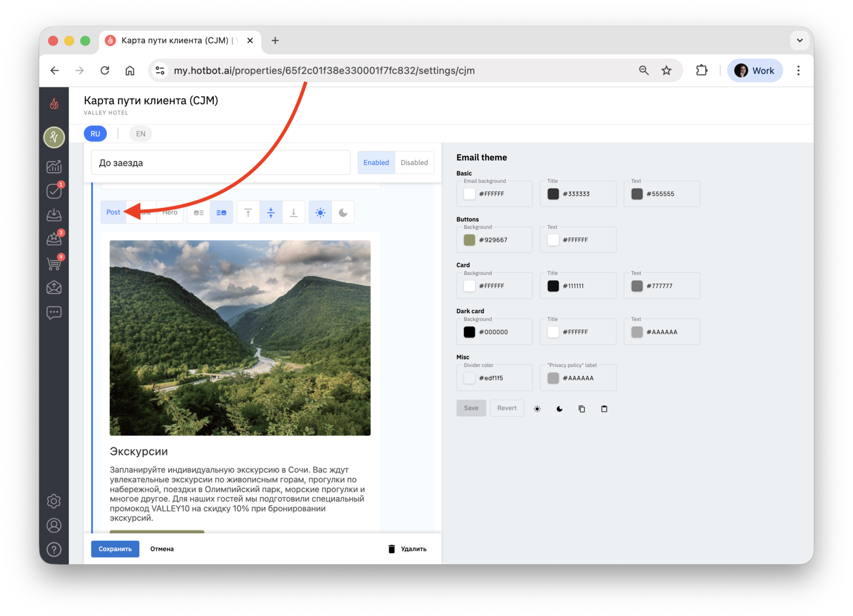The width and height of the screenshot is (853, 616).
Task: Open the settings gear in the sidebar
Action: point(54,501)
